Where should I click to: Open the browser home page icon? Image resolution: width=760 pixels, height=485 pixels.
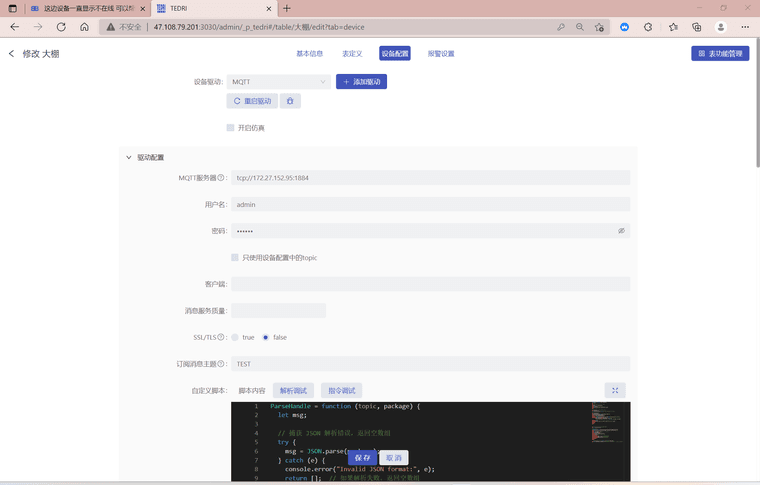[84, 27]
